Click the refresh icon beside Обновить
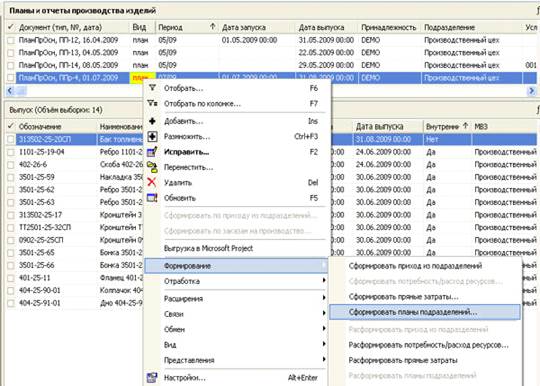The width and height of the screenshot is (540, 386). click(152, 198)
